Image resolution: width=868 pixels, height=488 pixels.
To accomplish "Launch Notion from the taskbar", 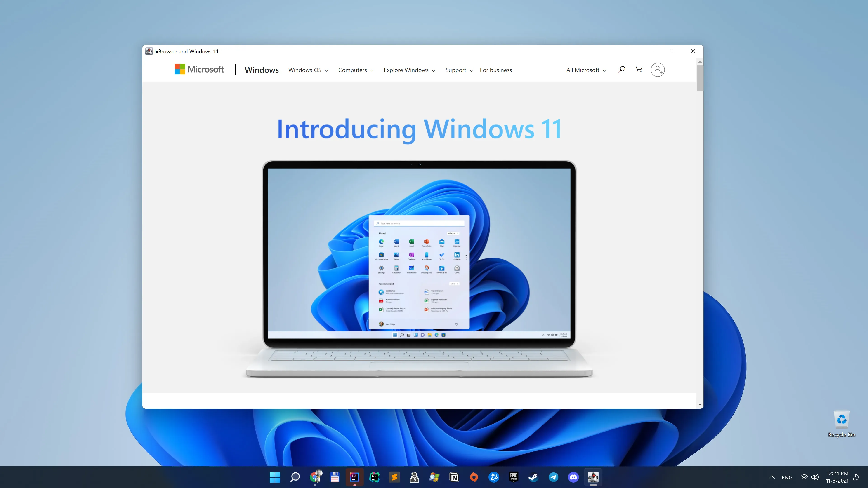I will tap(454, 477).
